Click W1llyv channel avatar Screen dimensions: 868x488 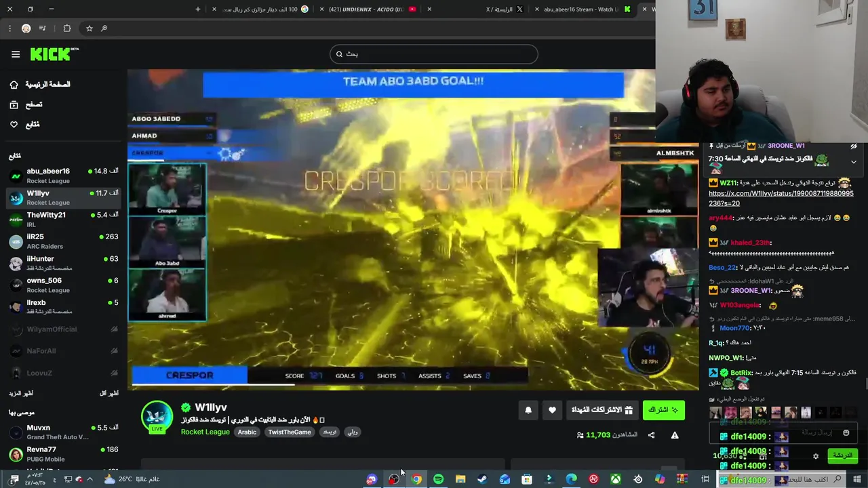coord(157,415)
